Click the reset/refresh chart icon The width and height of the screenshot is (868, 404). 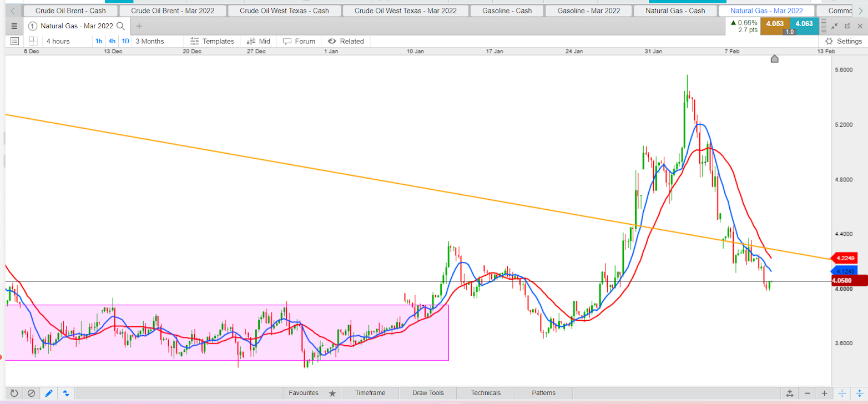tap(14, 393)
